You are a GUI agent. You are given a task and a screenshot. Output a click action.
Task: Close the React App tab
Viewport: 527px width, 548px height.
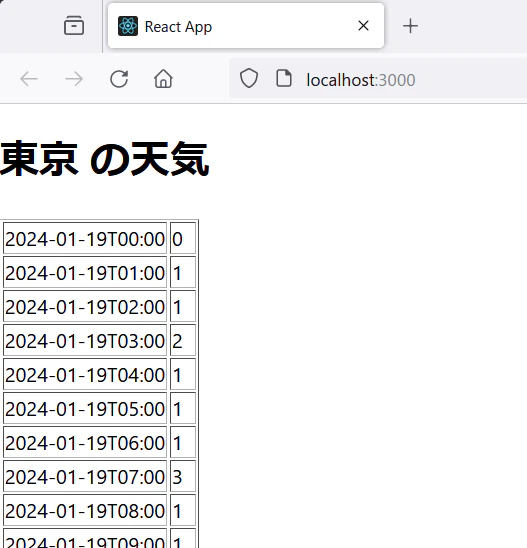pos(363,26)
